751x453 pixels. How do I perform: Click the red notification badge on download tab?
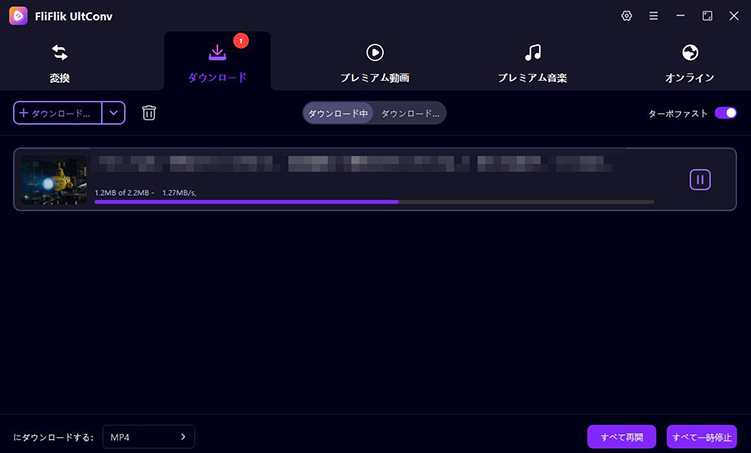(240, 41)
